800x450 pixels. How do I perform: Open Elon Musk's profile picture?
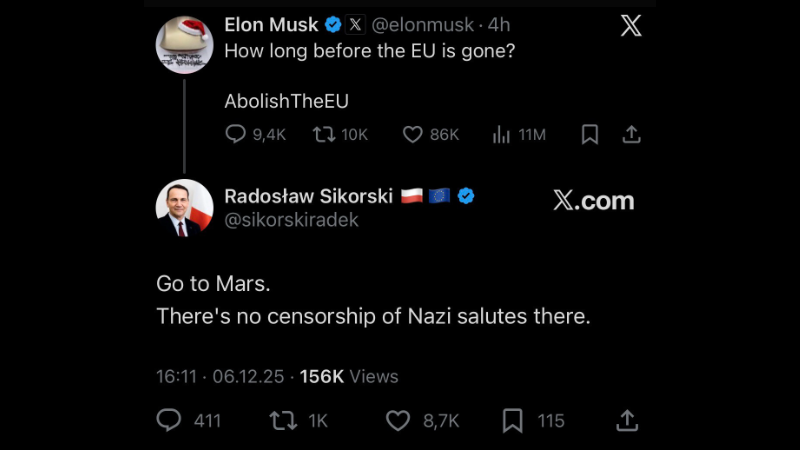(x=185, y=45)
